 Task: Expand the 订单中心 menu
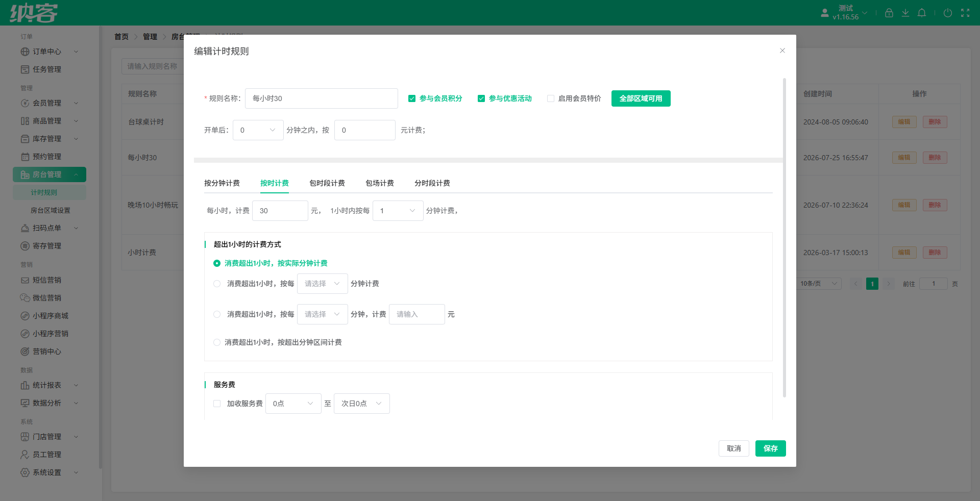pos(76,52)
